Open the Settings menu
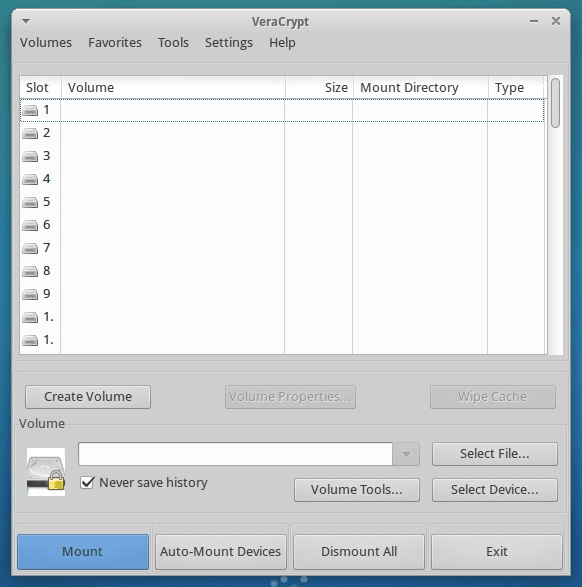 point(229,43)
